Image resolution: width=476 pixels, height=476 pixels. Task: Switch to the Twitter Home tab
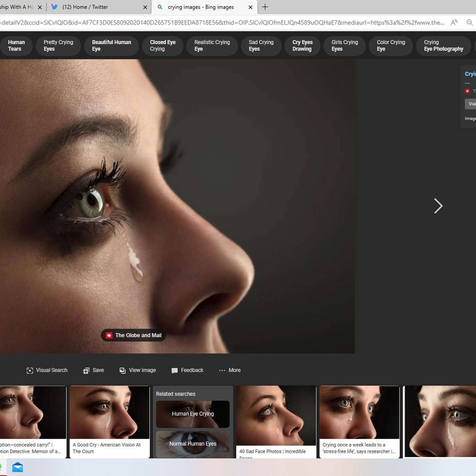click(x=99, y=7)
